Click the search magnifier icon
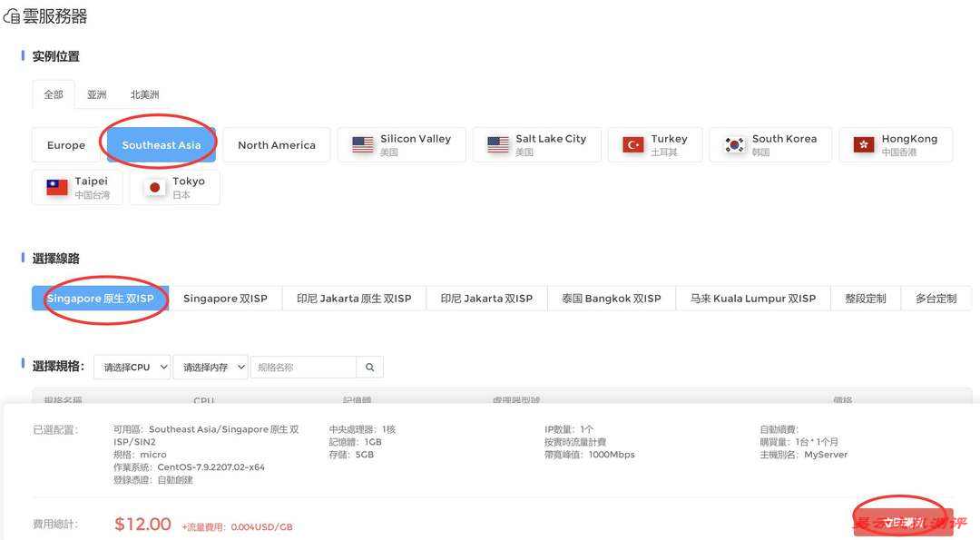 tap(369, 368)
